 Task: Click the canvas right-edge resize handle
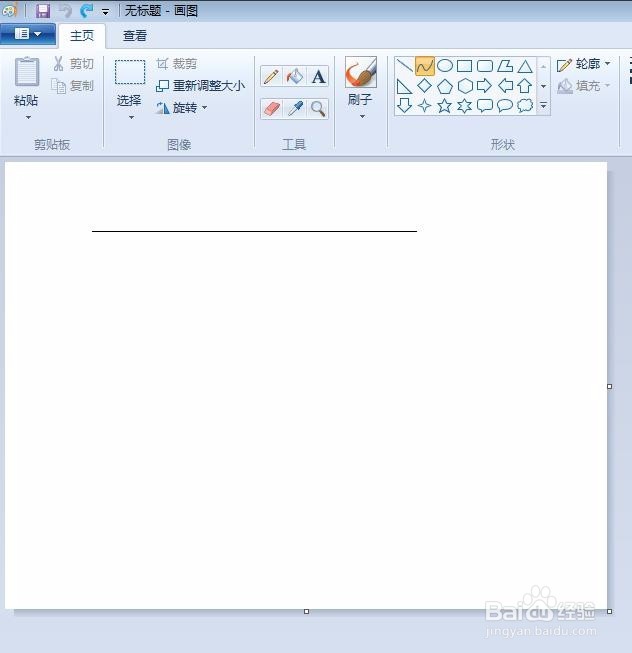pos(610,386)
